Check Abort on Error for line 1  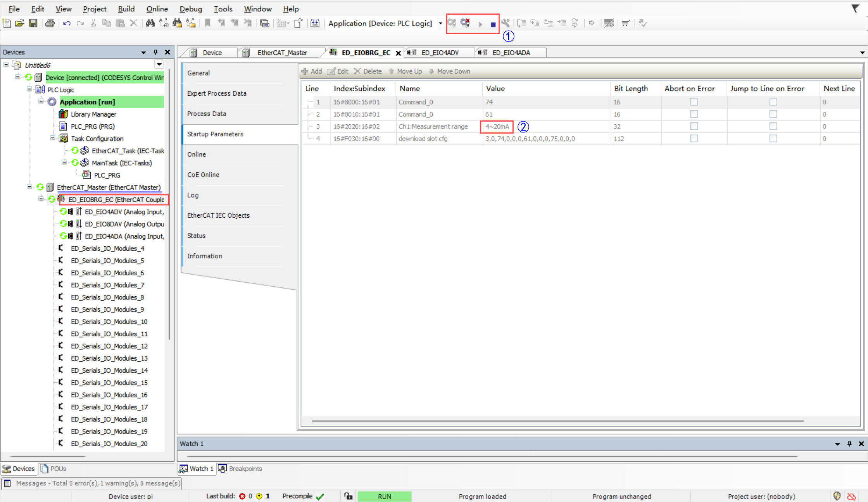coord(694,102)
